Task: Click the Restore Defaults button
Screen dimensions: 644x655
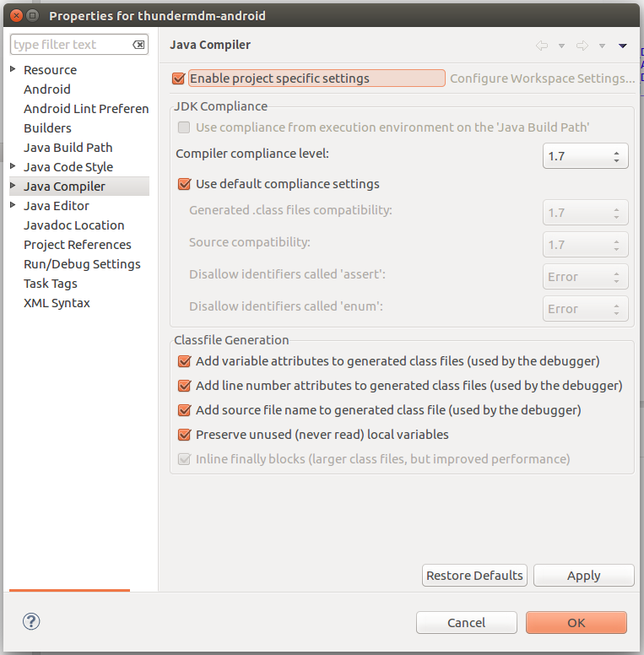Action: tap(474, 576)
